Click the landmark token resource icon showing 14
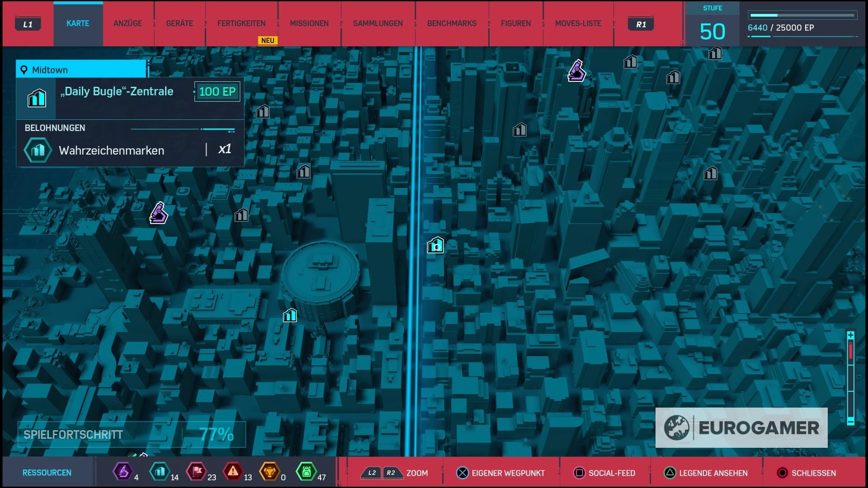Image resolution: width=868 pixels, height=488 pixels. click(160, 472)
